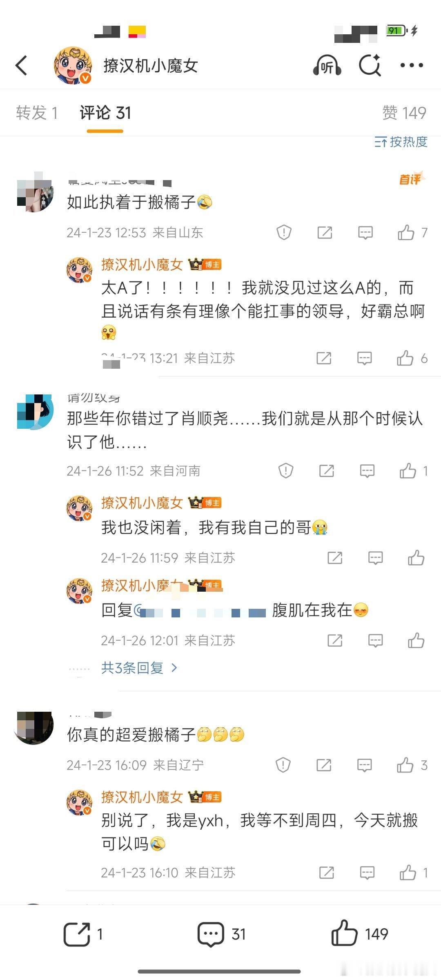Tap the search icon in header
The image size is (441, 980).
pyautogui.click(x=370, y=65)
